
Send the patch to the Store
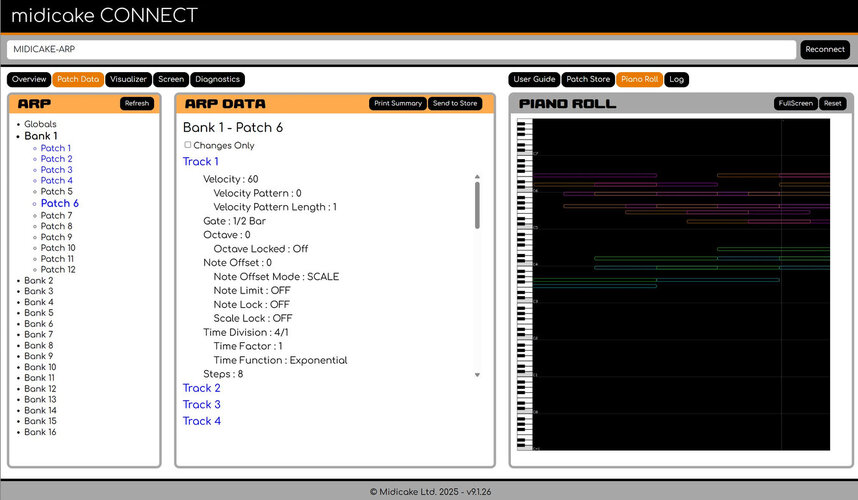click(x=455, y=103)
